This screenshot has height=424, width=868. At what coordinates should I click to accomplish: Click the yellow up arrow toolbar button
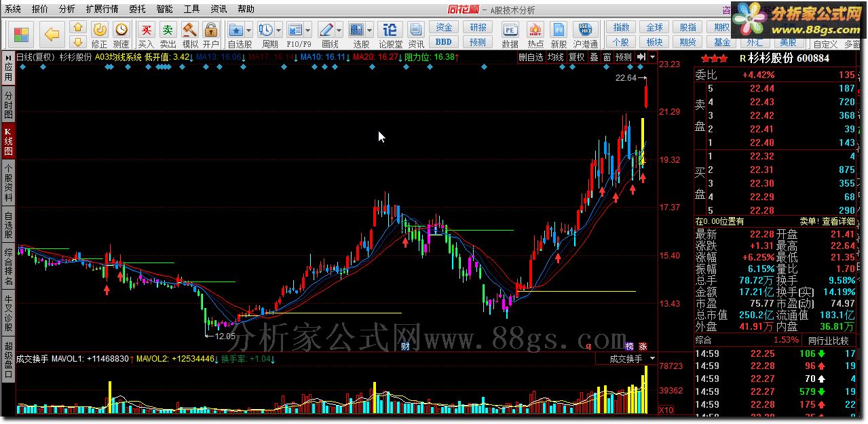[x=78, y=27]
